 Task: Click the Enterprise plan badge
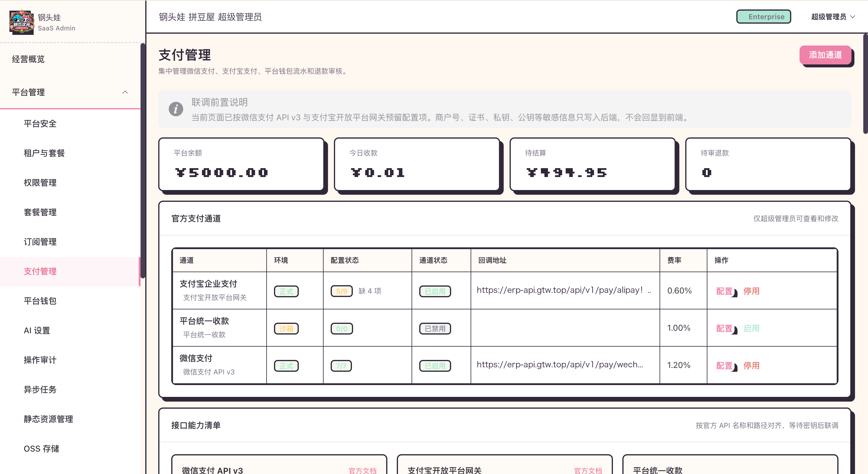[x=763, y=17]
